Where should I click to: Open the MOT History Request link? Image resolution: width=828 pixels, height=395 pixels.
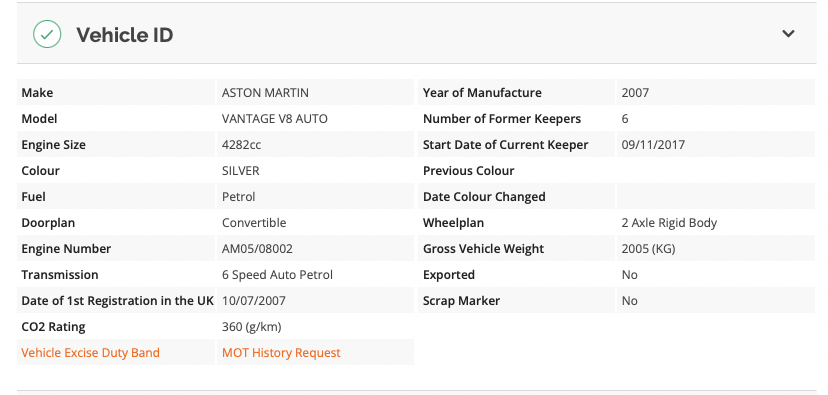click(281, 353)
